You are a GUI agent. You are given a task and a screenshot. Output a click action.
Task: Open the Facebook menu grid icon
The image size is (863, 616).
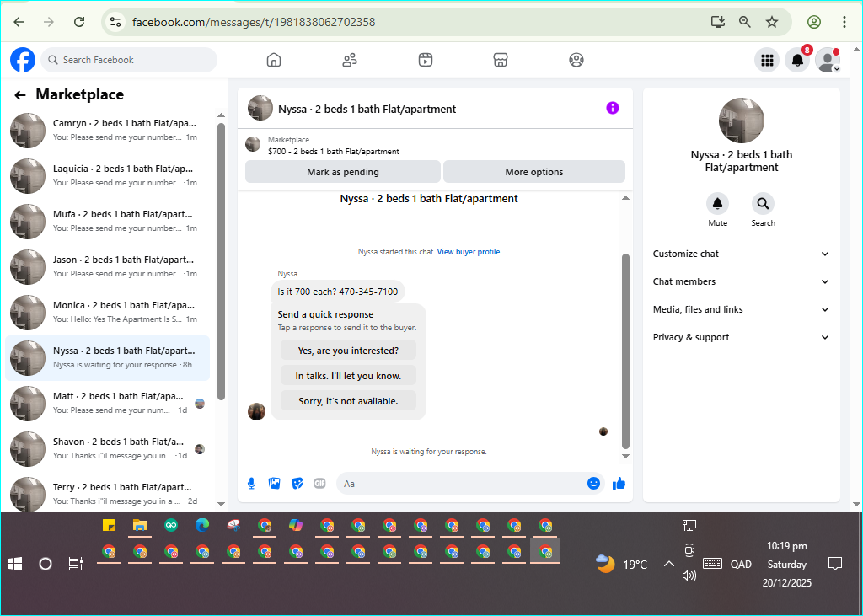tap(767, 60)
